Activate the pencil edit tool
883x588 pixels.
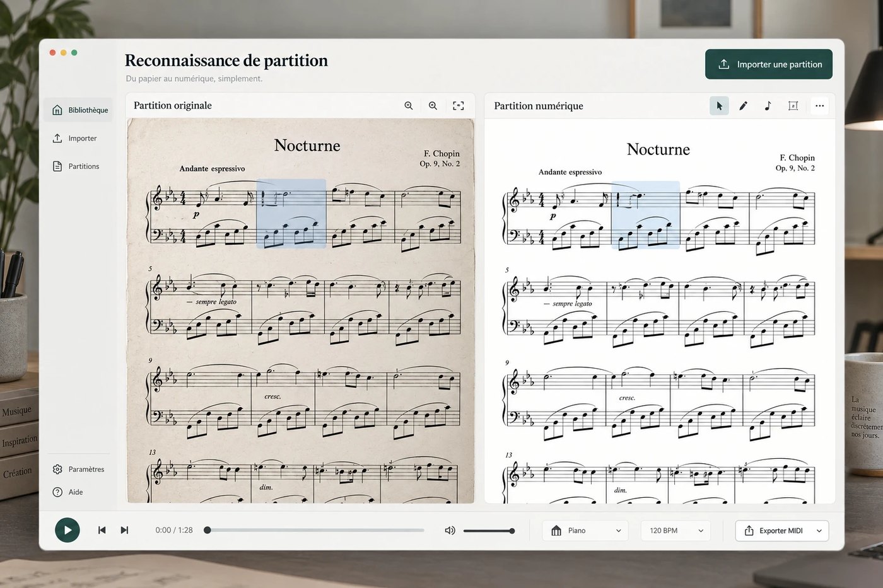pos(744,106)
